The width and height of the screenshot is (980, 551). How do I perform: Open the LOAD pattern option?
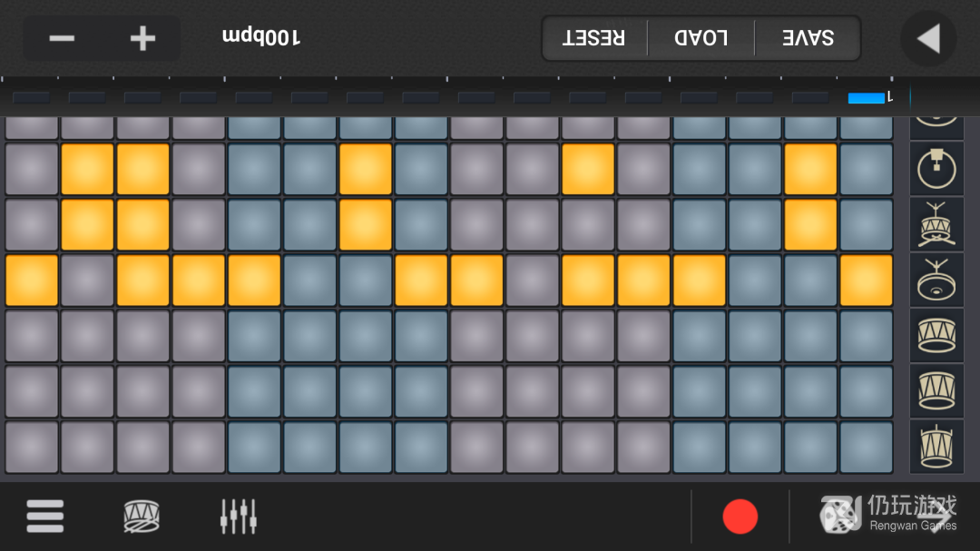click(701, 38)
